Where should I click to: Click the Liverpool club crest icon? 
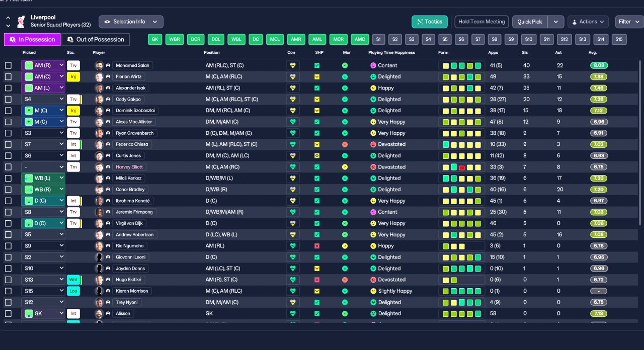coord(21,22)
